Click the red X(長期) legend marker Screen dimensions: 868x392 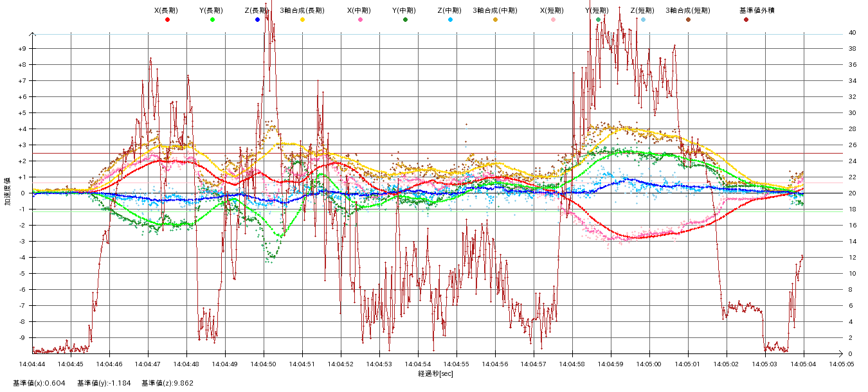pos(167,20)
